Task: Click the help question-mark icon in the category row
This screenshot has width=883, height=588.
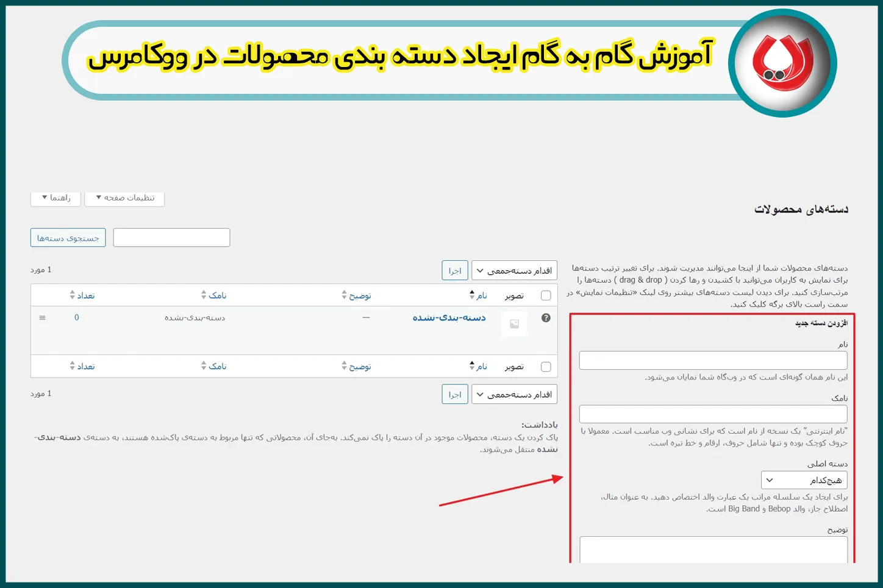Action: 546,317
